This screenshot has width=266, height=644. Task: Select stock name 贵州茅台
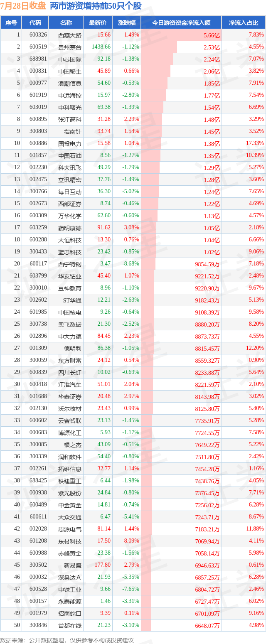pos(70,47)
